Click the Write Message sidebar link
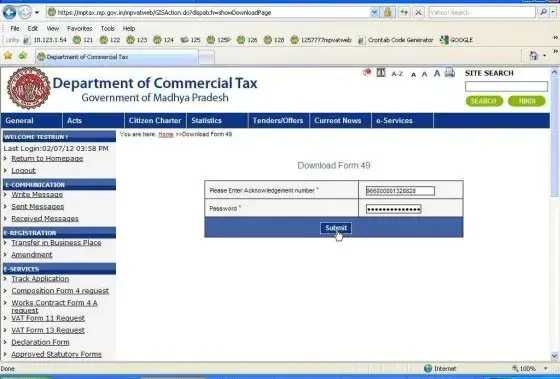Image resolution: width=560 pixels, height=379 pixels. 37,195
